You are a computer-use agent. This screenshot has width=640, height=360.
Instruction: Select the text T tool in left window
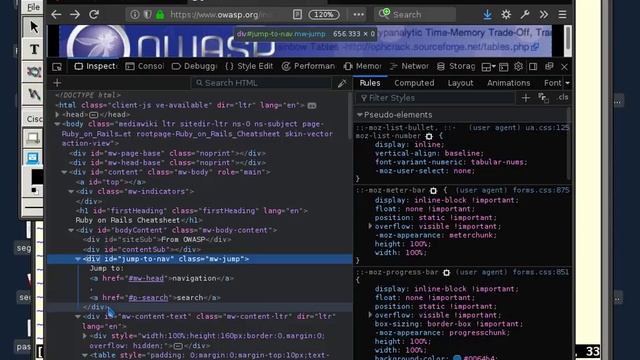click(33, 49)
